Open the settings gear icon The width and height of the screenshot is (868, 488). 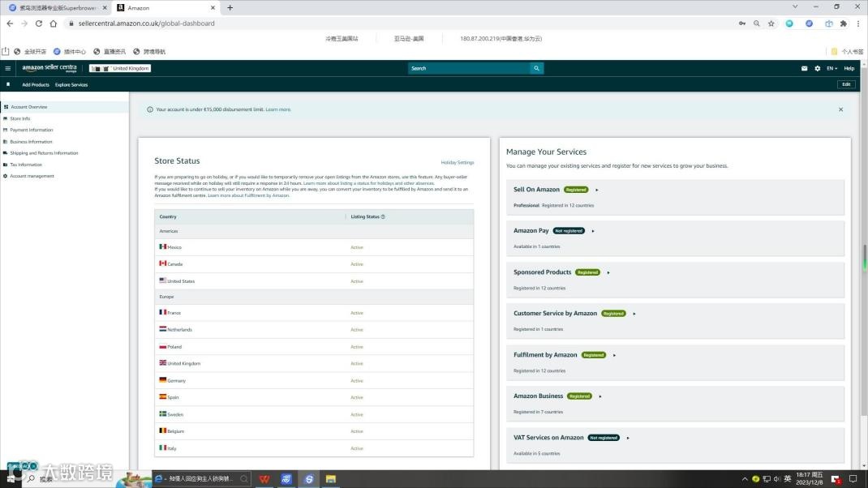(x=817, y=69)
